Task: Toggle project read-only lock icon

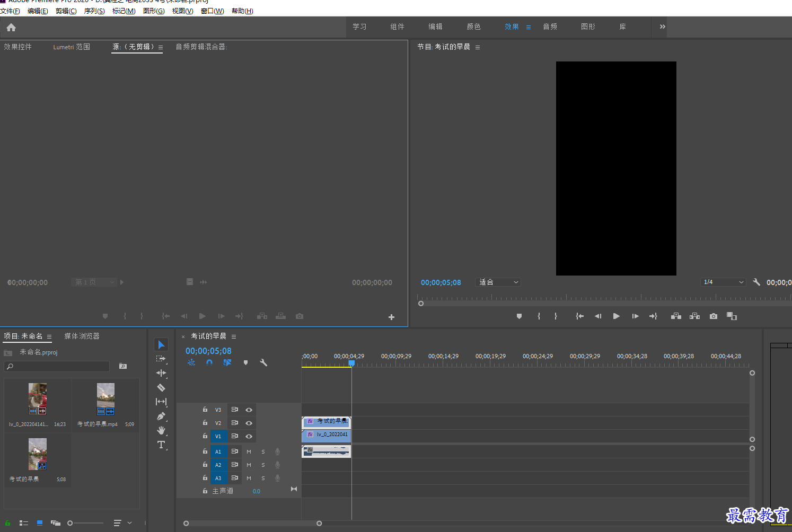Action: pos(8,523)
